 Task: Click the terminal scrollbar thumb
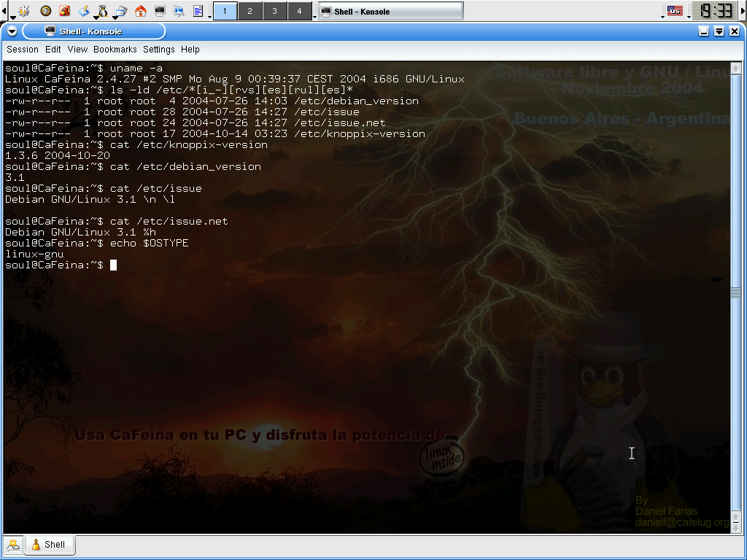click(735, 292)
